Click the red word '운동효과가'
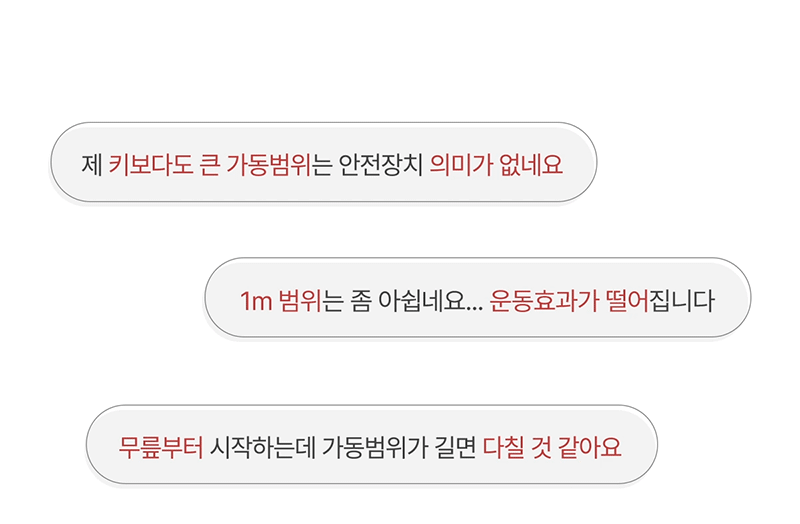The width and height of the screenshot is (800, 524). (x=544, y=301)
